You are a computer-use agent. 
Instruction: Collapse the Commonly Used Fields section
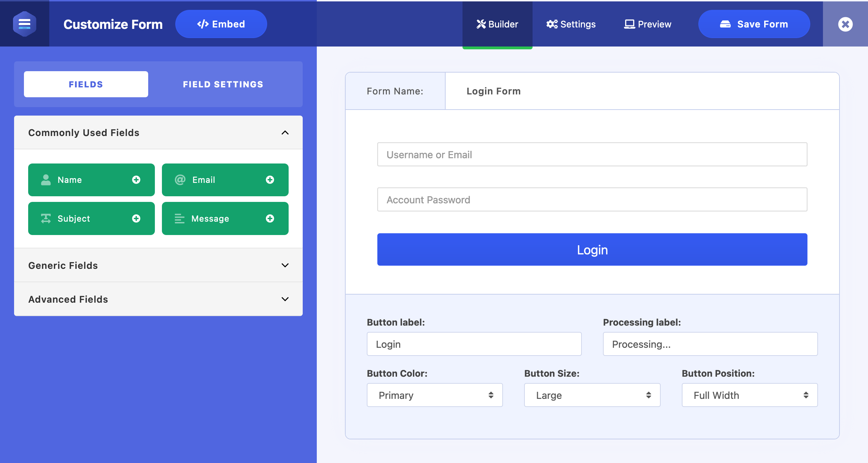(x=285, y=132)
